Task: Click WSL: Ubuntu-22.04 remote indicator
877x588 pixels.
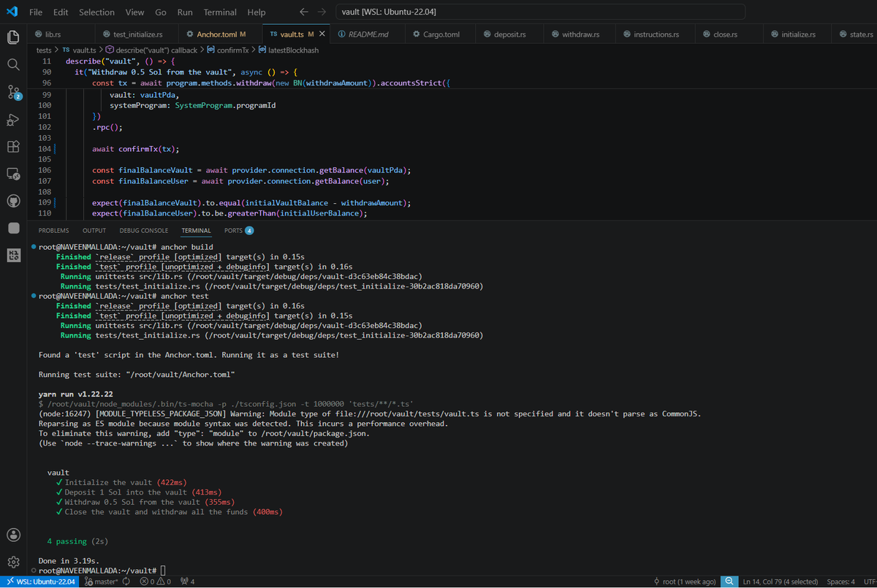Action: [x=39, y=582]
